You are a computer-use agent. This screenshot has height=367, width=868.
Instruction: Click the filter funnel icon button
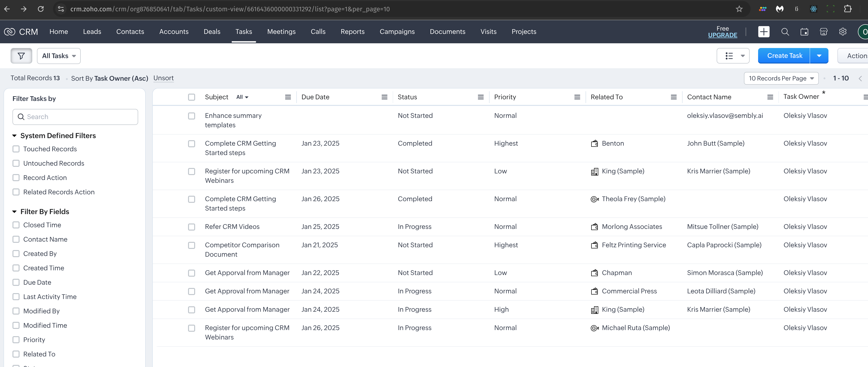coord(21,56)
